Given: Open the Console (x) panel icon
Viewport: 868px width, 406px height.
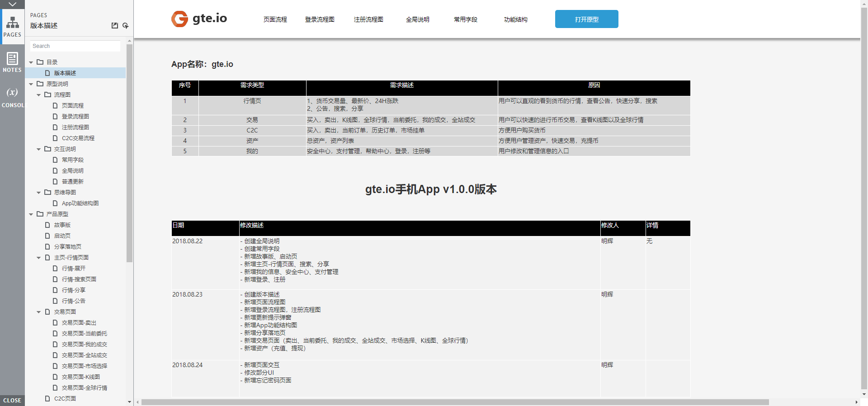Looking at the screenshot, I should pyautogui.click(x=12, y=97).
